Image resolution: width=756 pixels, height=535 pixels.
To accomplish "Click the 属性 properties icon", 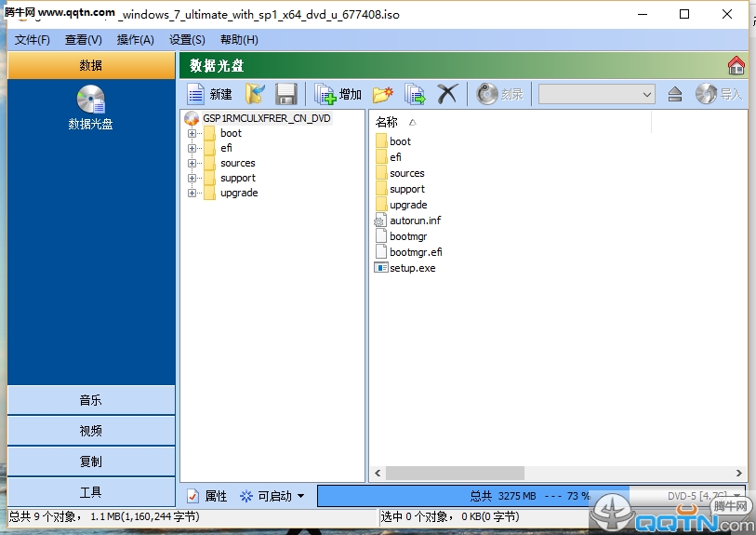I will 192,496.
